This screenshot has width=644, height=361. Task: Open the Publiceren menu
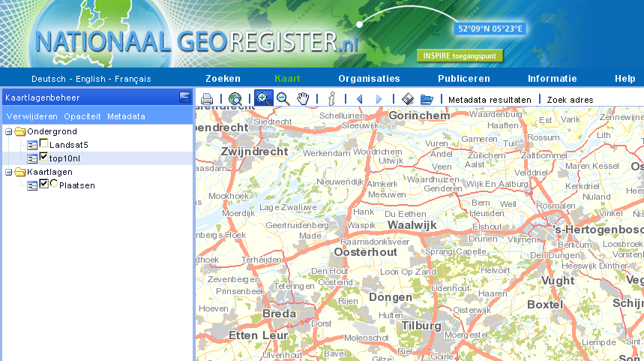click(x=464, y=79)
